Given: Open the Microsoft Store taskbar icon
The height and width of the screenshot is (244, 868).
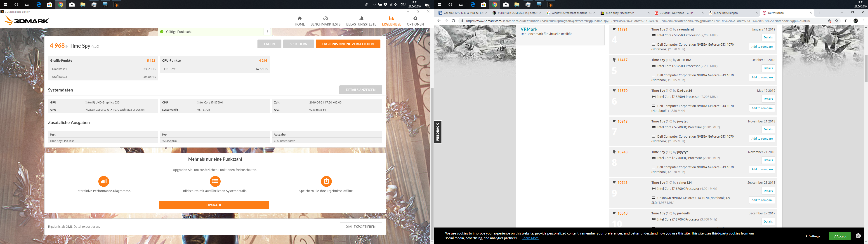Looking at the screenshot, I should point(50,5).
